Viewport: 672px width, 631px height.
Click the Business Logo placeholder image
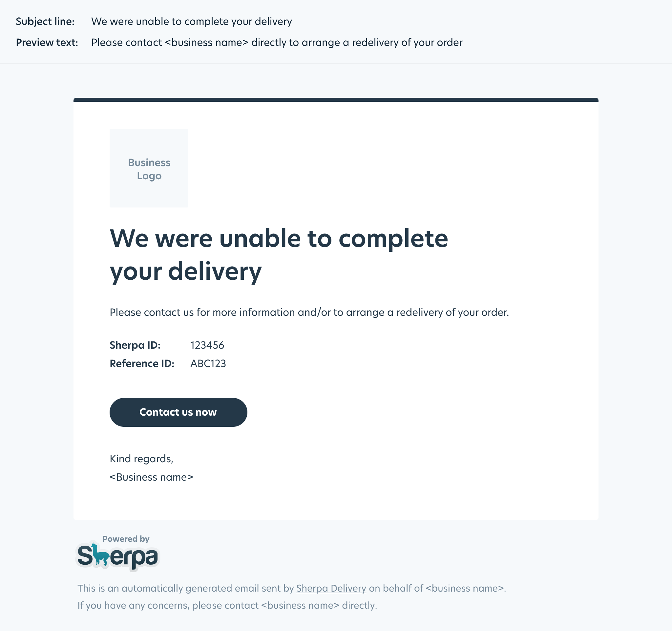point(149,168)
